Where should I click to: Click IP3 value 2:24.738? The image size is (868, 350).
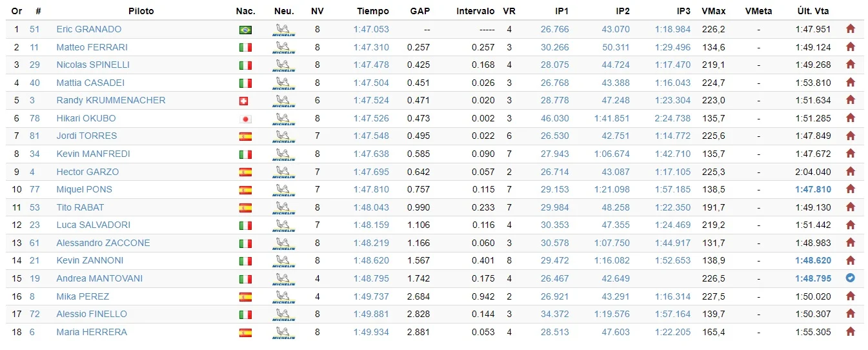pos(672,118)
